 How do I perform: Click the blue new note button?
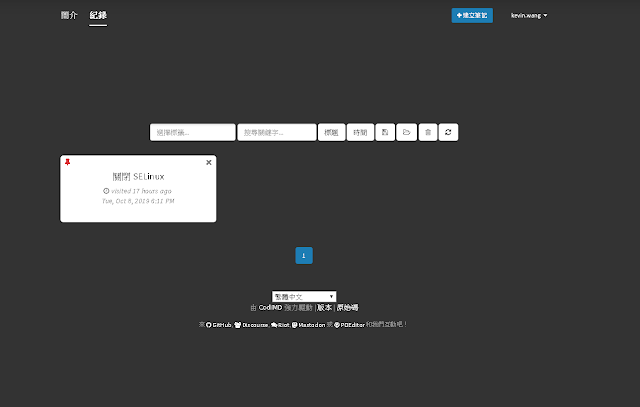(472, 16)
